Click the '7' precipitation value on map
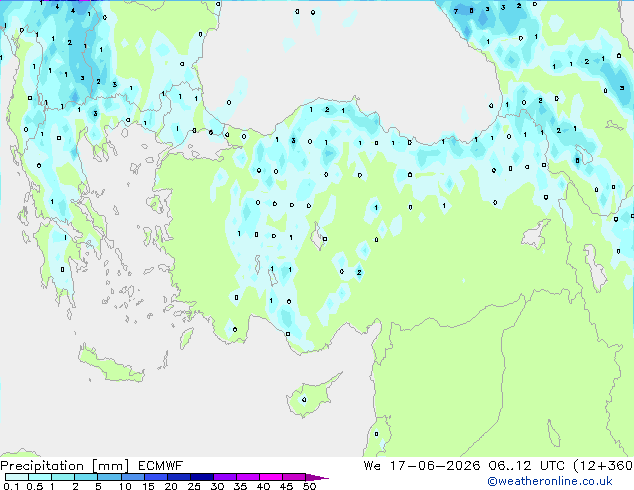634x490 pixels. pos(456,11)
